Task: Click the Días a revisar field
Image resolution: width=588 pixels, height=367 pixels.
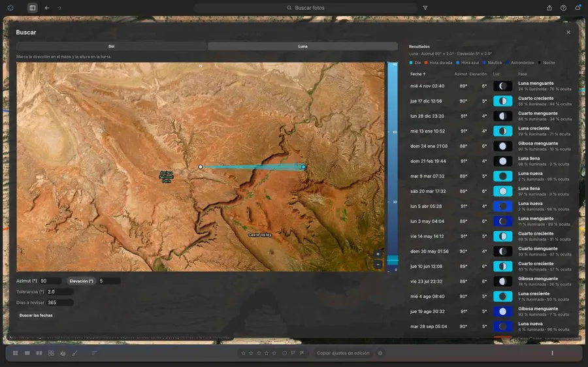Action: [x=59, y=302]
